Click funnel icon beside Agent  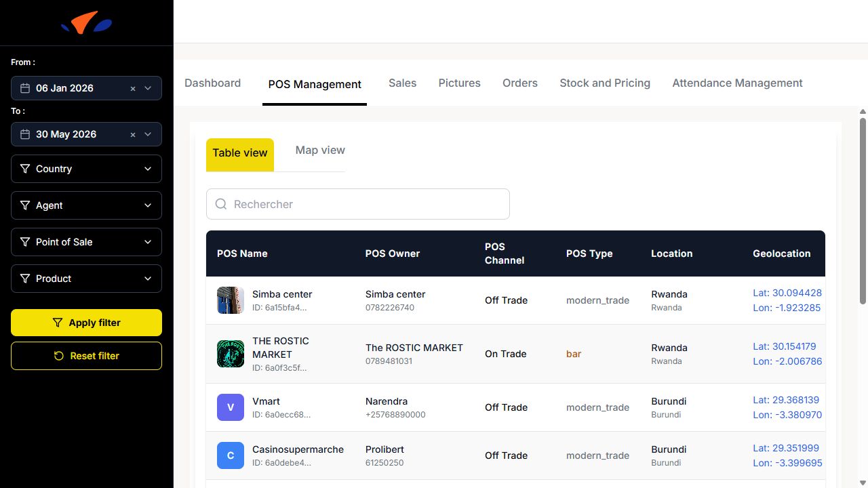(x=25, y=205)
